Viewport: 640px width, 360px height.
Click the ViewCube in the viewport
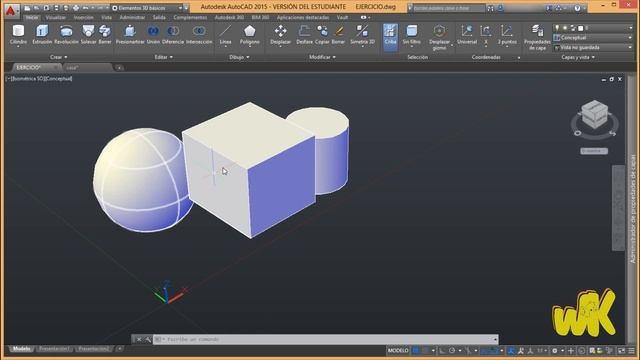click(594, 115)
